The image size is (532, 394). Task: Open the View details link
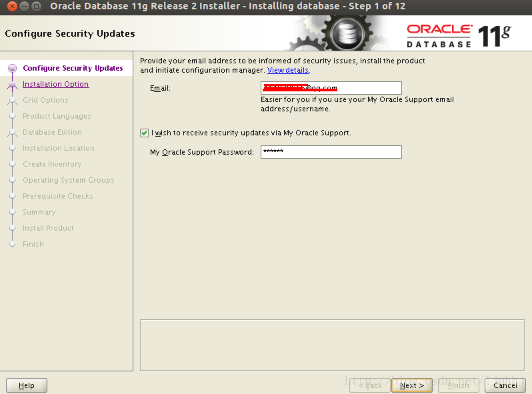[288, 70]
